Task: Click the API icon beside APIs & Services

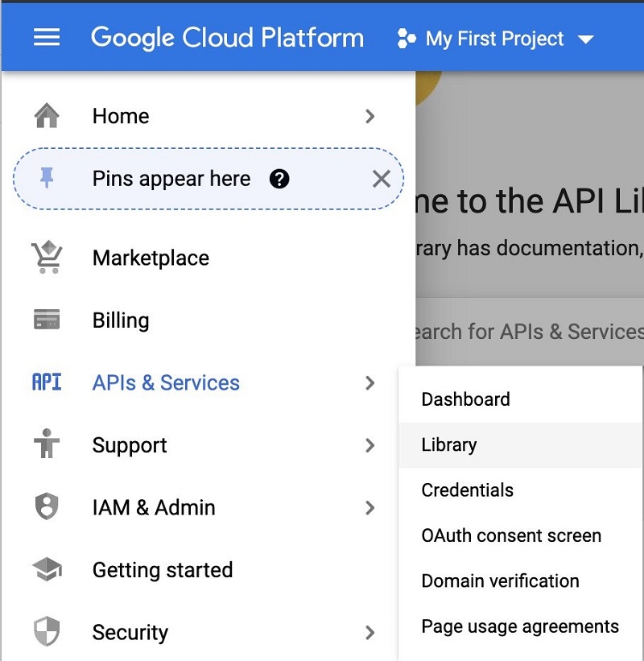Action: pyautogui.click(x=47, y=382)
